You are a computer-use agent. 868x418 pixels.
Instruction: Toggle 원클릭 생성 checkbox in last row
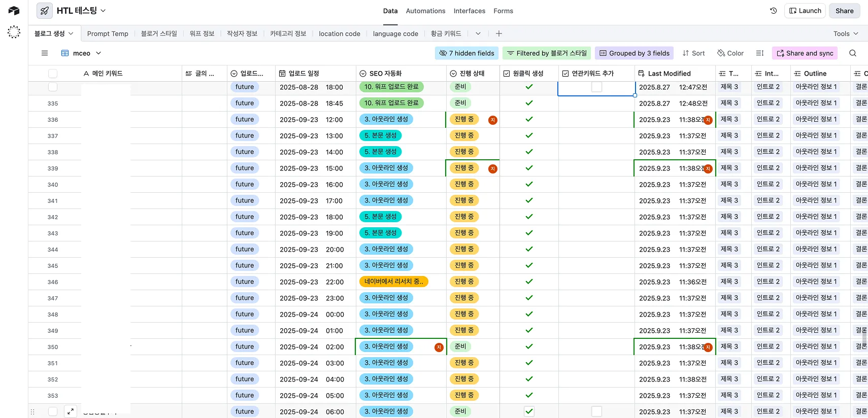click(529, 411)
